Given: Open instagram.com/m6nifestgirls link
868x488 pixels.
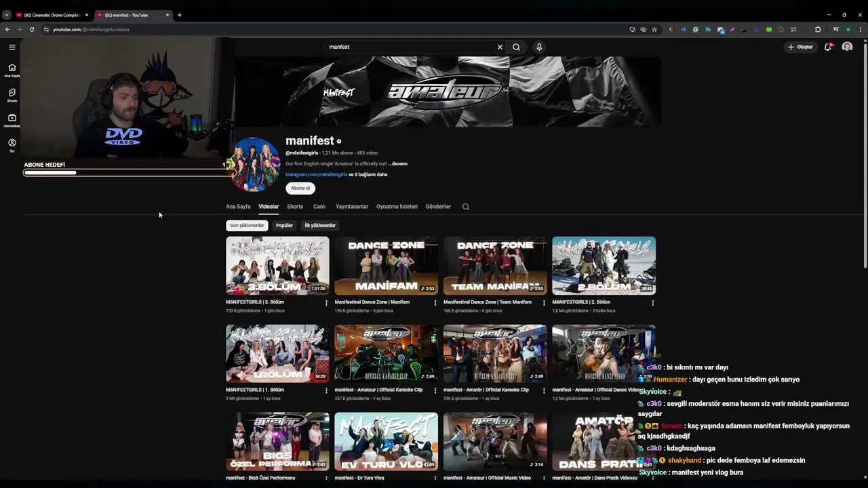Looking at the screenshot, I should (x=316, y=175).
